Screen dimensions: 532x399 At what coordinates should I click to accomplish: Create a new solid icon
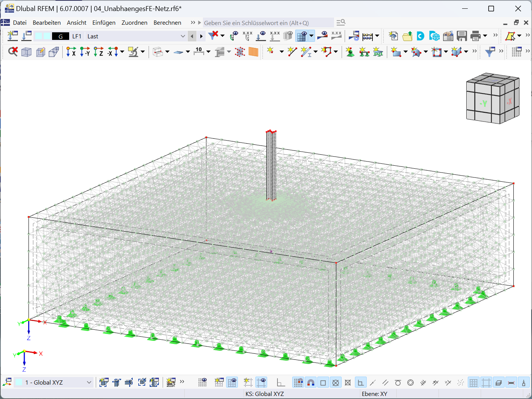[456, 52]
